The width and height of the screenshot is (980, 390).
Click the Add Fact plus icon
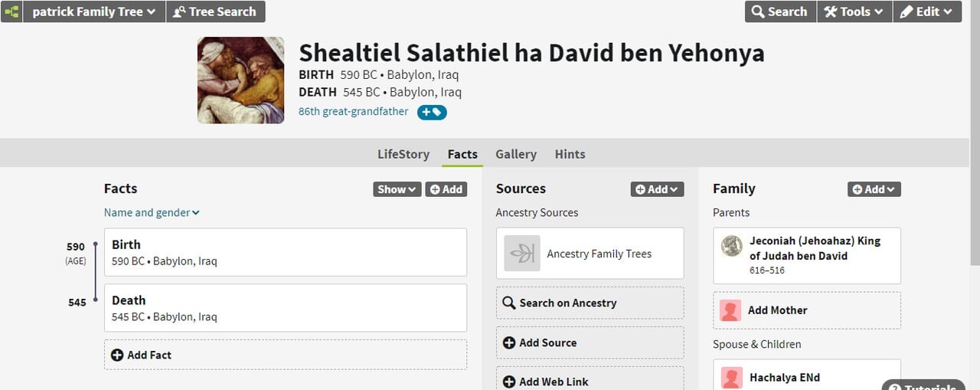click(117, 355)
